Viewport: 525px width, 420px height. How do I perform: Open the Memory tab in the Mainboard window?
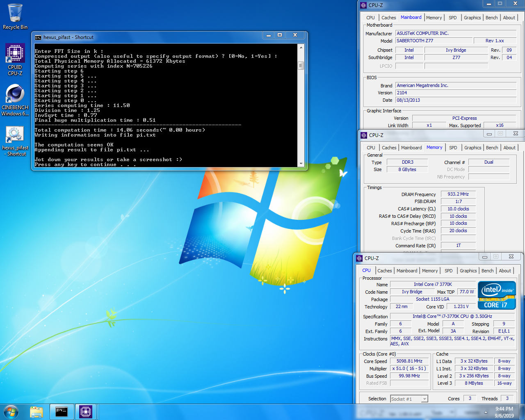tap(434, 18)
